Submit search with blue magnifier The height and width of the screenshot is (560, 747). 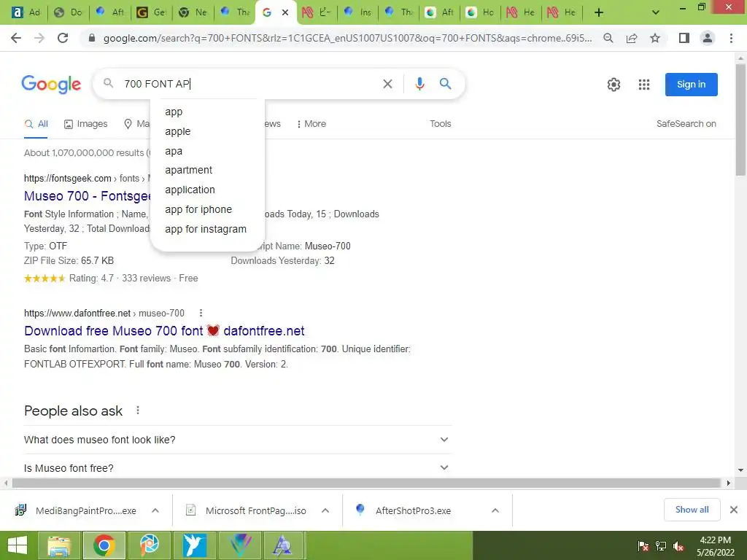tap(446, 84)
